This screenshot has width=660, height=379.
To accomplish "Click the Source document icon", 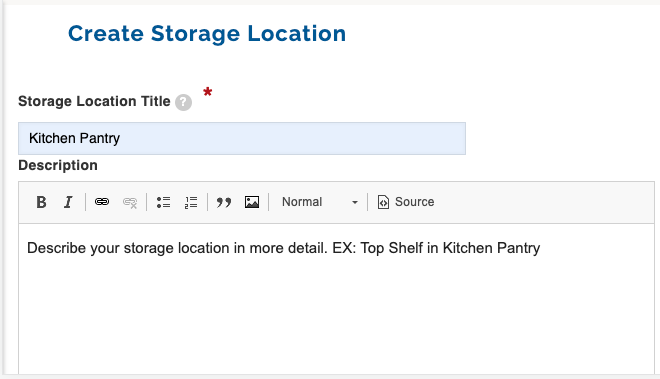I will click(383, 202).
